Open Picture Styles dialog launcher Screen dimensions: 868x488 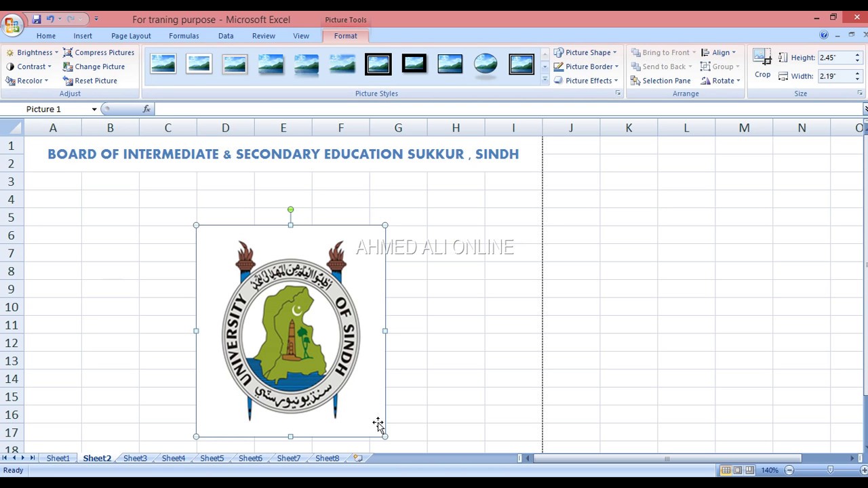[618, 94]
